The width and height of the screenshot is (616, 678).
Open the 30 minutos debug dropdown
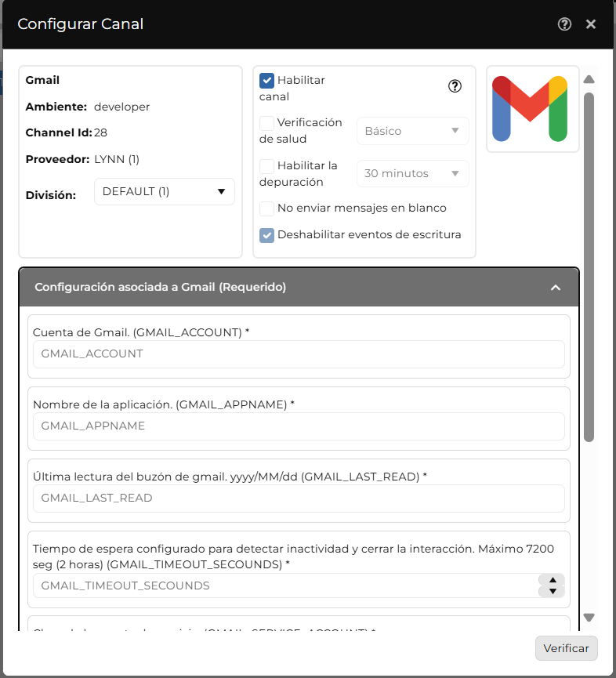(x=412, y=173)
